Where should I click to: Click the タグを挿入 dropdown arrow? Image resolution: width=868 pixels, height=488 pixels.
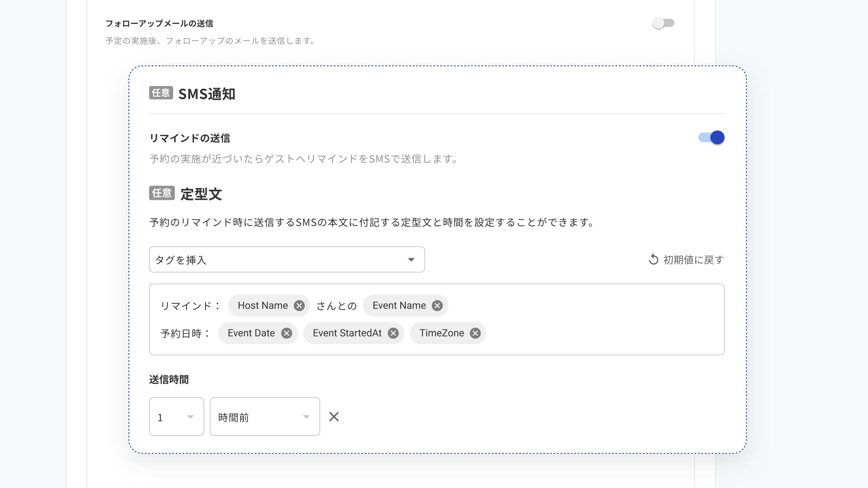pyautogui.click(x=411, y=259)
